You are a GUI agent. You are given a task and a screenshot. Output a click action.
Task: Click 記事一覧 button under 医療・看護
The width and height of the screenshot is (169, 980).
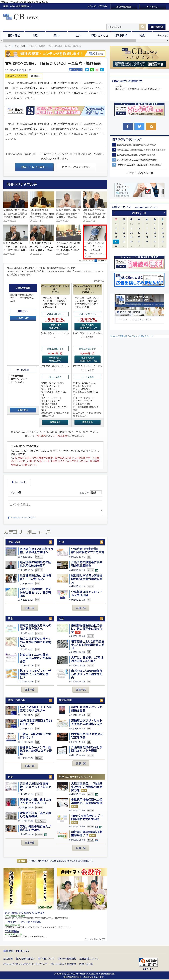click(29, 608)
